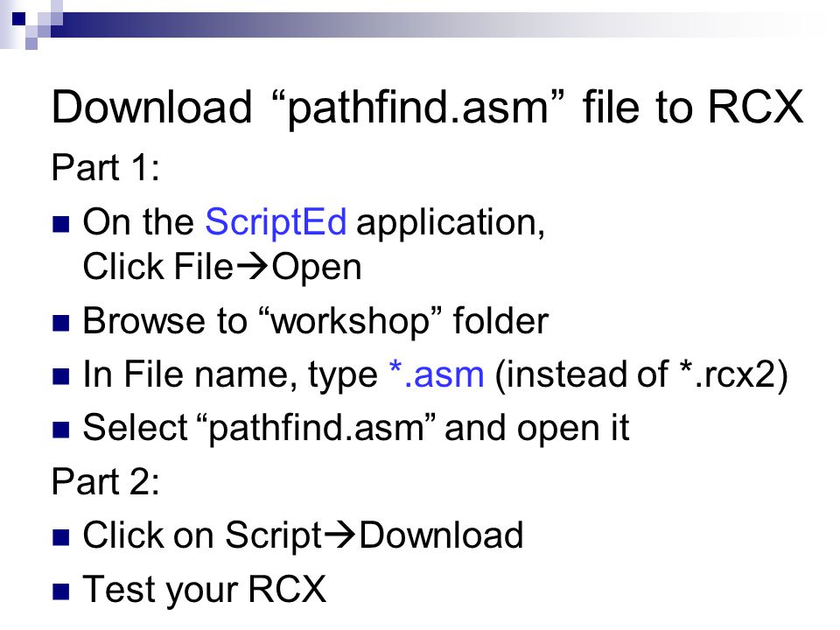Click the bullet before 'Browse to workshop'
This screenshot has width=840, height=630.
click(x=61, y=323)
